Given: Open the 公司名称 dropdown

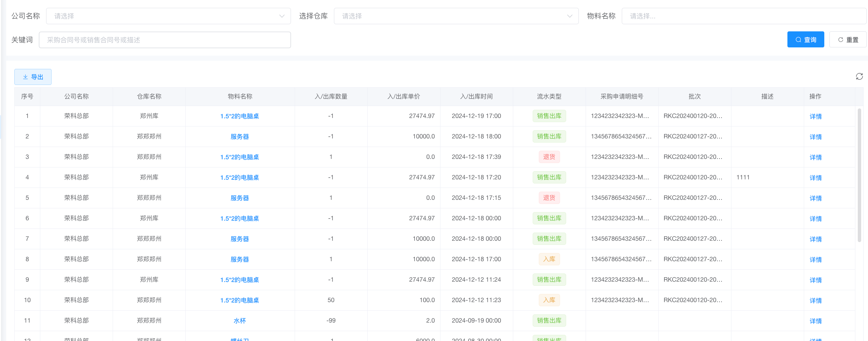Looking at the screenshot, I should pos(168,16).
